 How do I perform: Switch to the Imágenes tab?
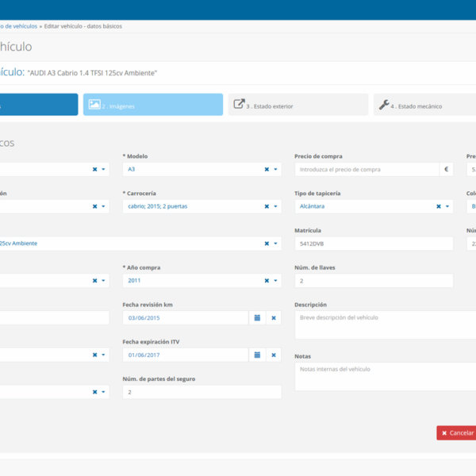pyautogui.click(x=152, y=105)
